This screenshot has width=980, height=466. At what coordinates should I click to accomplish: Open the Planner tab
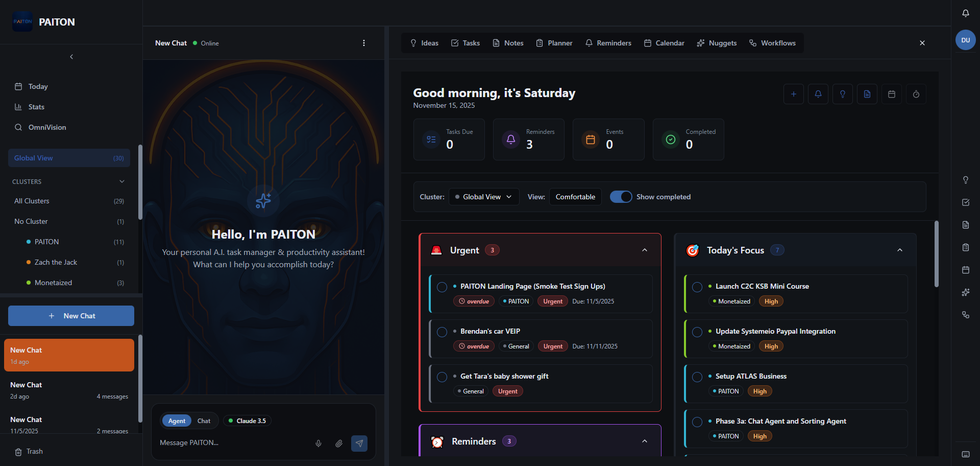coord(554,43)
